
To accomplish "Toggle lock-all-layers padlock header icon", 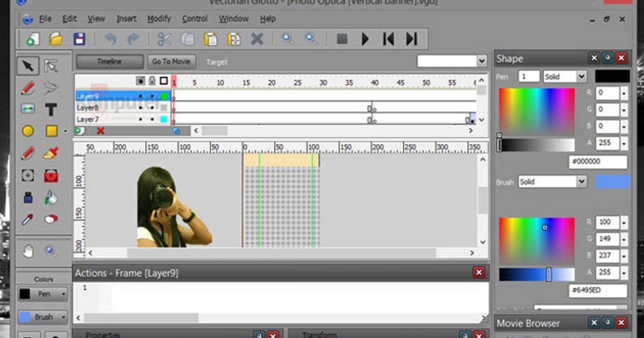I will coord(152,81).
